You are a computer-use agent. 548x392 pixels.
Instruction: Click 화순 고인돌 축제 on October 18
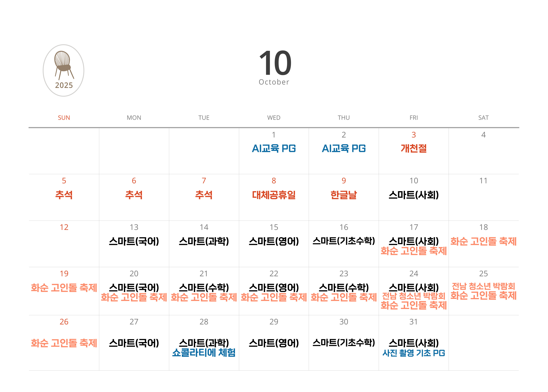pyautogui.click(x=483, y=241)
